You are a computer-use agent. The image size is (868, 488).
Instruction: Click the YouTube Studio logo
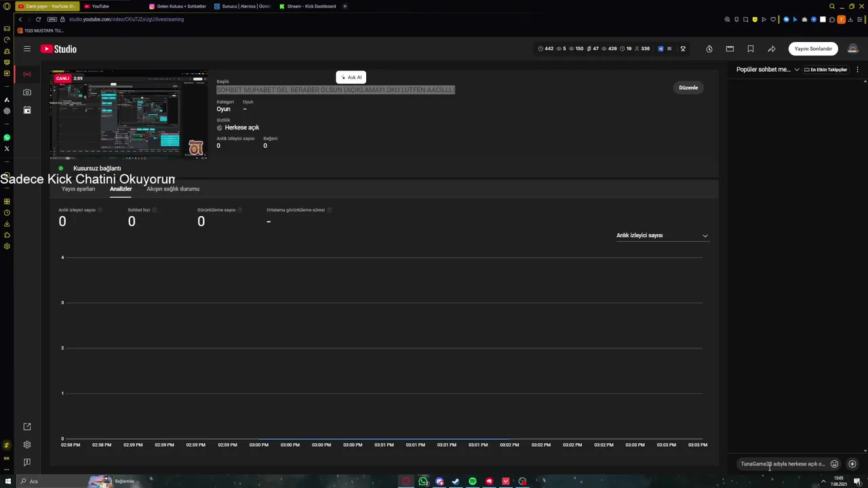(x=58, y=49)
